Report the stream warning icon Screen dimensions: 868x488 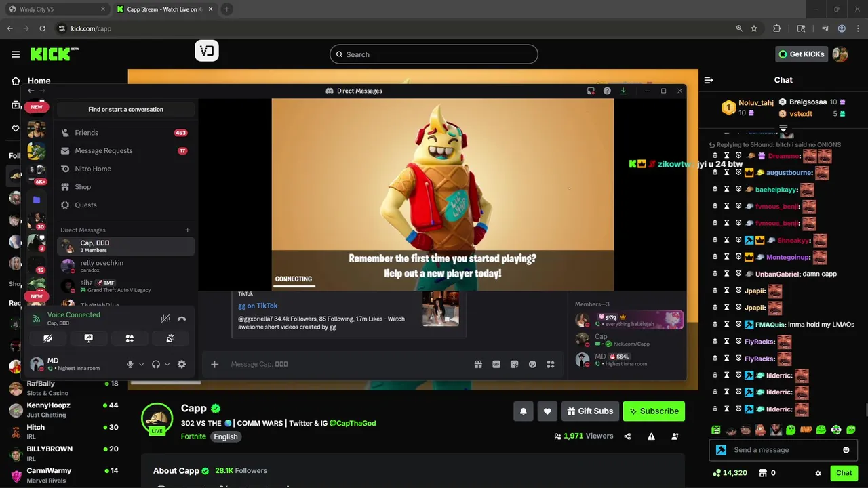[651, 436]
